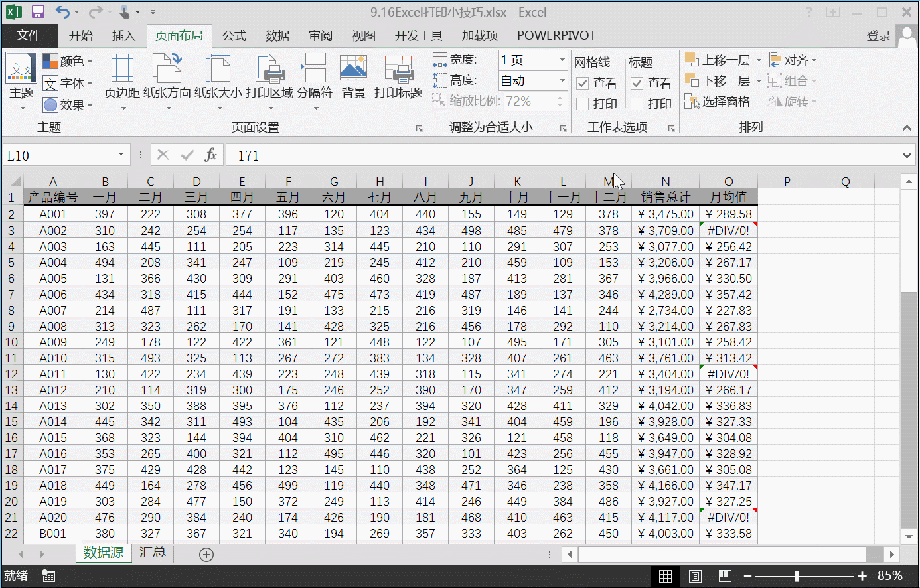Open the 纸张大小 paper size menu
920x588 pixels.
218,78
